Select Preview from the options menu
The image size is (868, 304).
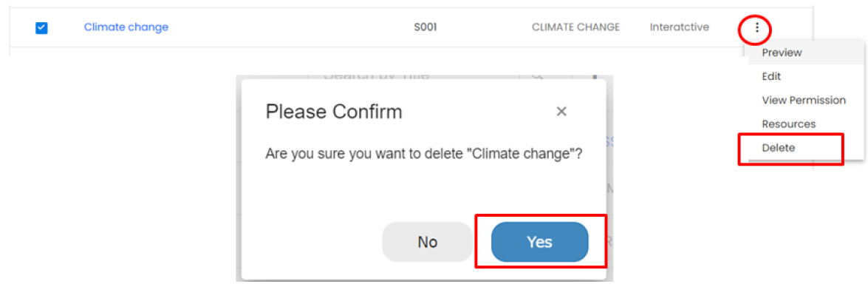(782, 53)
